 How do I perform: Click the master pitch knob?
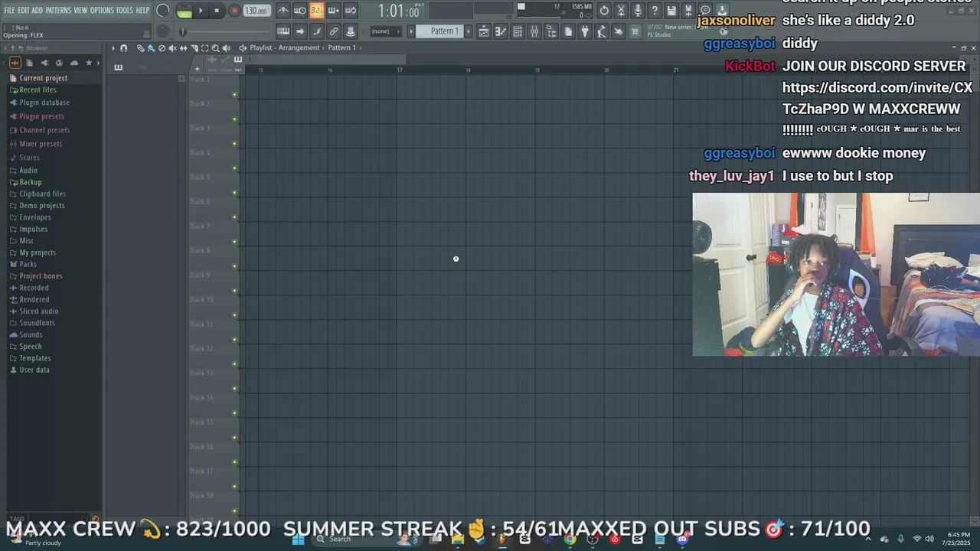(163, 31)
